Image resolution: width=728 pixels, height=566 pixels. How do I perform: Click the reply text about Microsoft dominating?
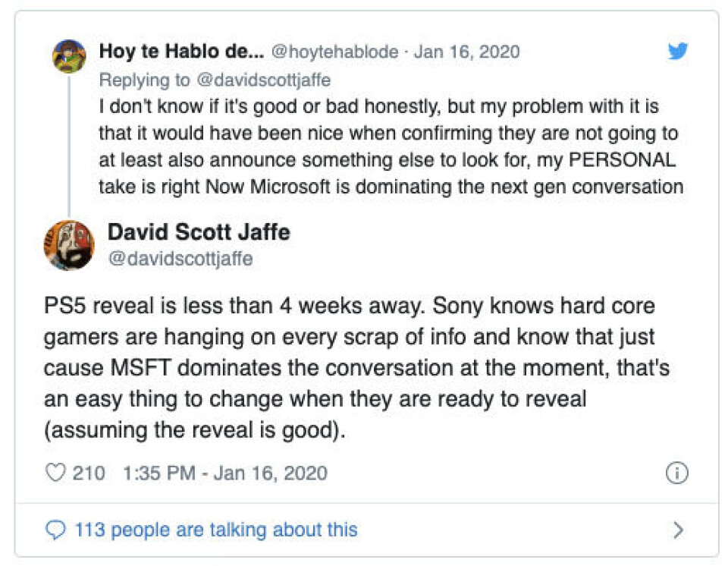[391, 146]
